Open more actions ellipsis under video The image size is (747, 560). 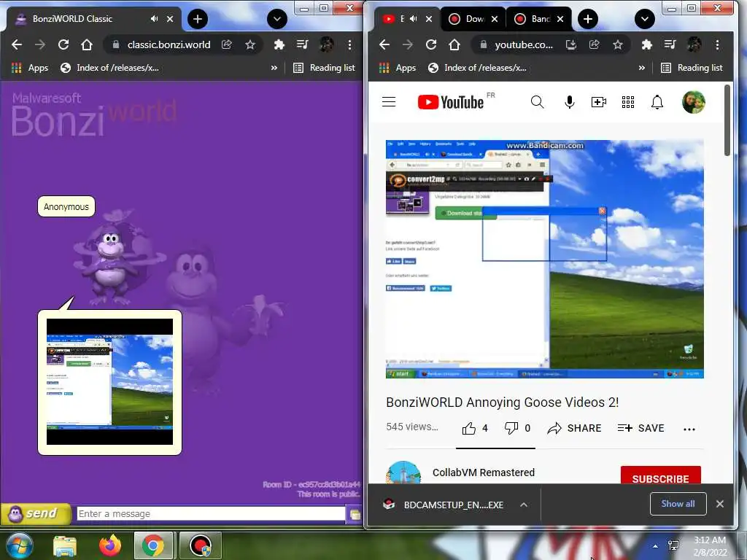click(689, 429)
